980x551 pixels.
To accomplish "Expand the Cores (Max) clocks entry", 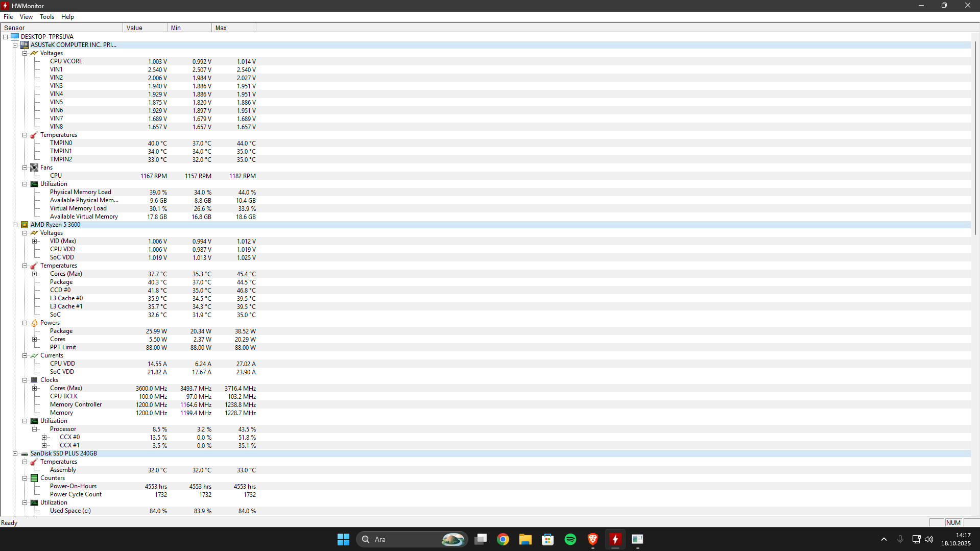I will [x=35, y=388].
